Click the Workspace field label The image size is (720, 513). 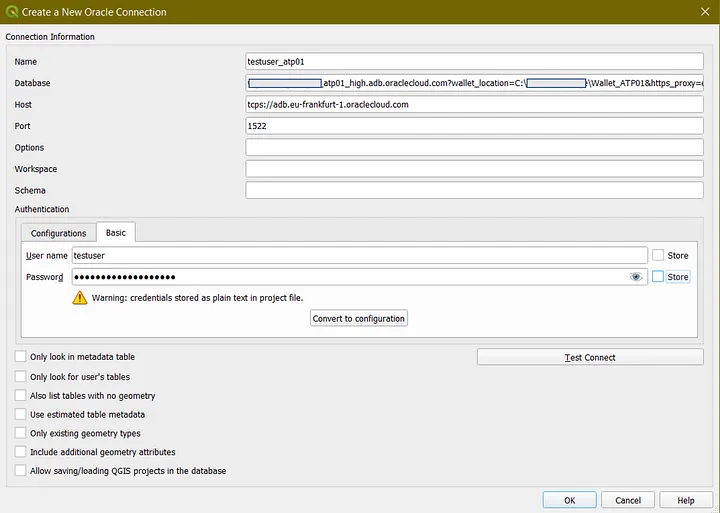point(36,169)
